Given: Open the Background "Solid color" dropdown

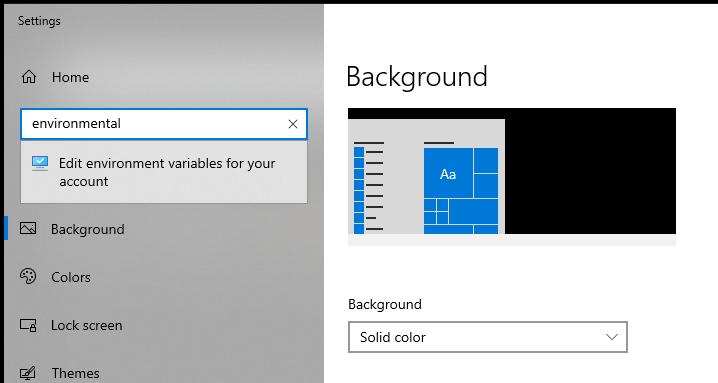Looking at the screenshot, I should [x=488, y=337].
